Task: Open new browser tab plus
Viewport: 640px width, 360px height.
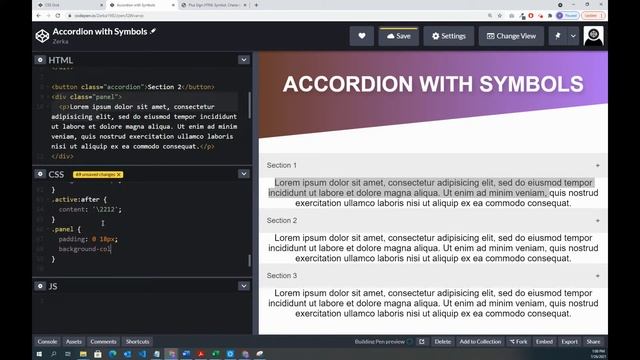Action: coord(256,5)
